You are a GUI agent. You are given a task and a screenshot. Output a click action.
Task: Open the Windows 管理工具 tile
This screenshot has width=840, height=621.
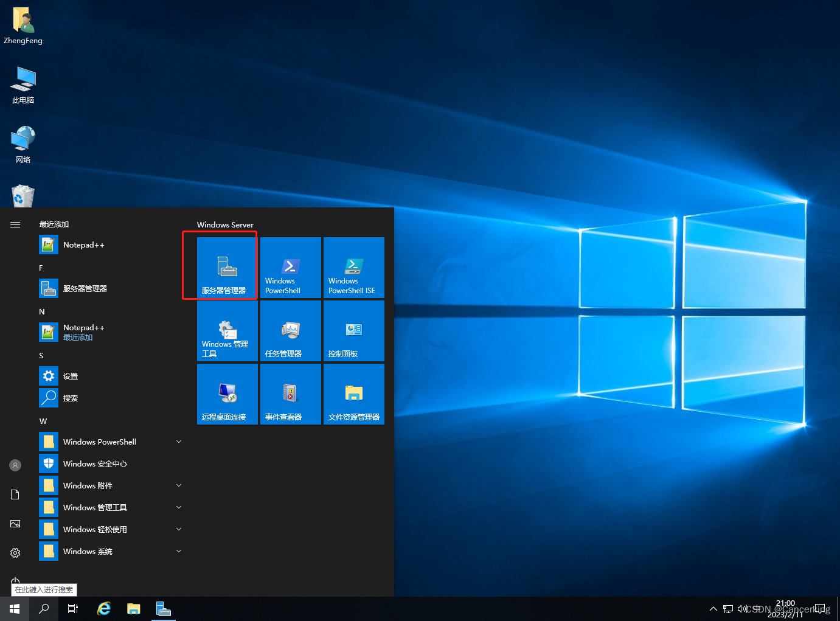[227, 331]
